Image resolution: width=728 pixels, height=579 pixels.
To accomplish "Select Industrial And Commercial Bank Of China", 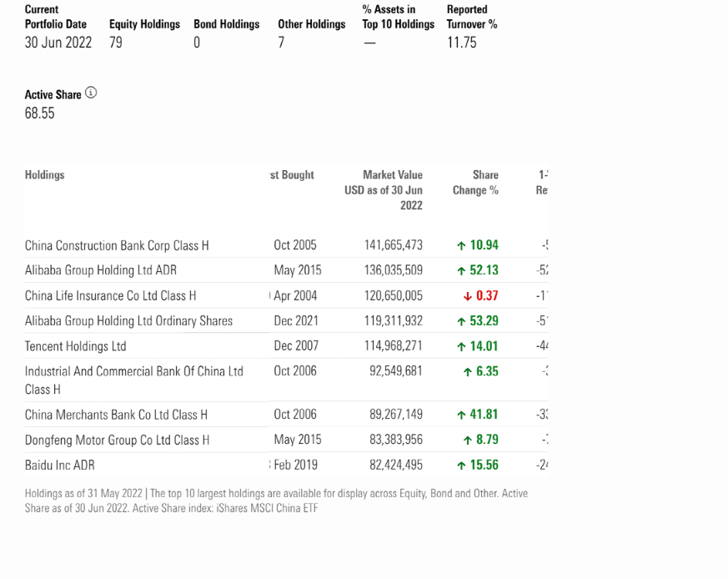I will pyautogui.click(x=133, y=371).
